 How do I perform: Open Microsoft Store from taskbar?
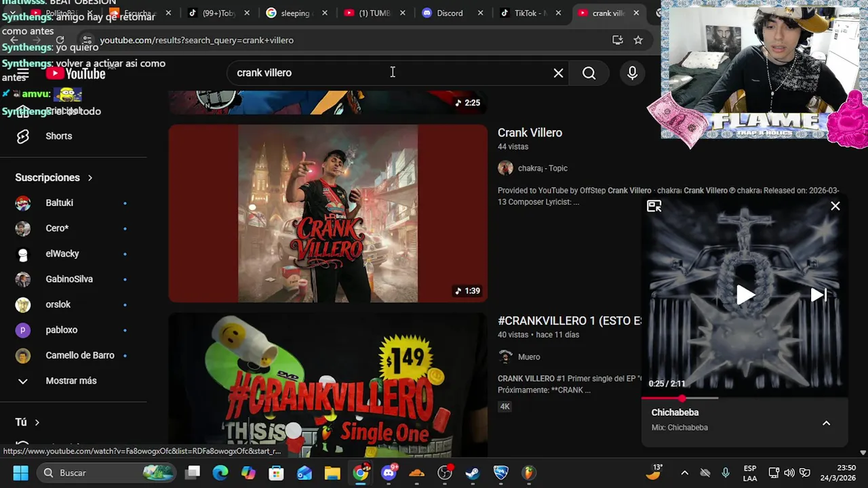[276, 472]
